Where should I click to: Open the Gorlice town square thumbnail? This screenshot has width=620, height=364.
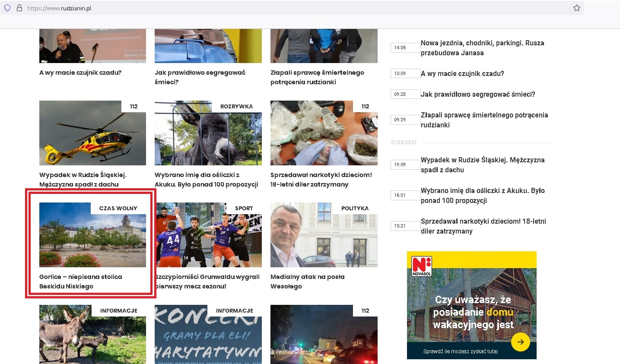coord(92,235)
